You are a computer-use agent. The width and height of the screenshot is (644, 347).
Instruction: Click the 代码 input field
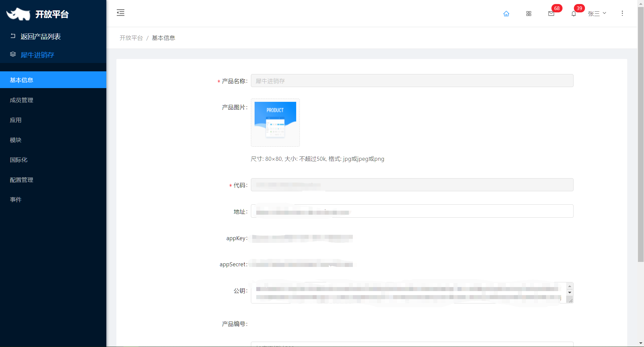tap(412, 185)
